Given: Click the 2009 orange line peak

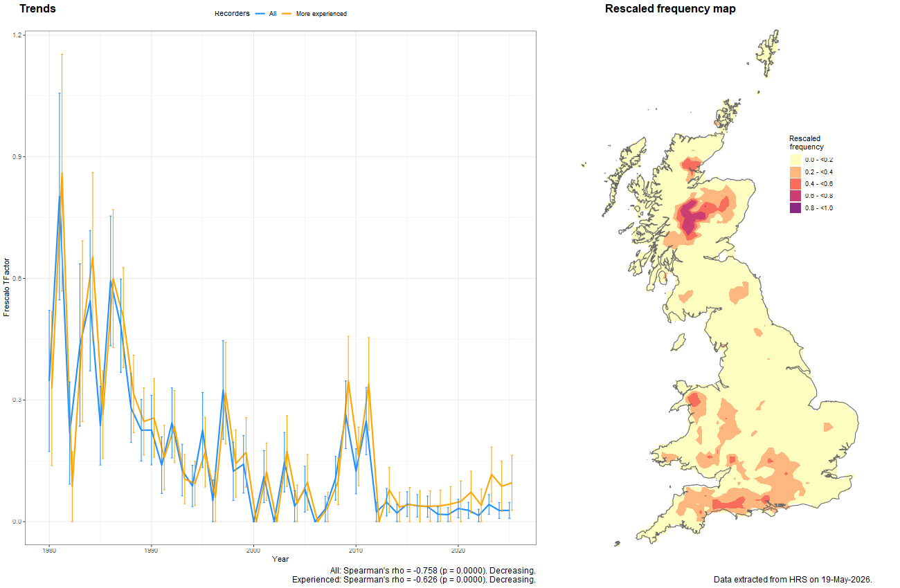Looking at the screenshot, I should [x=348, y=380].
